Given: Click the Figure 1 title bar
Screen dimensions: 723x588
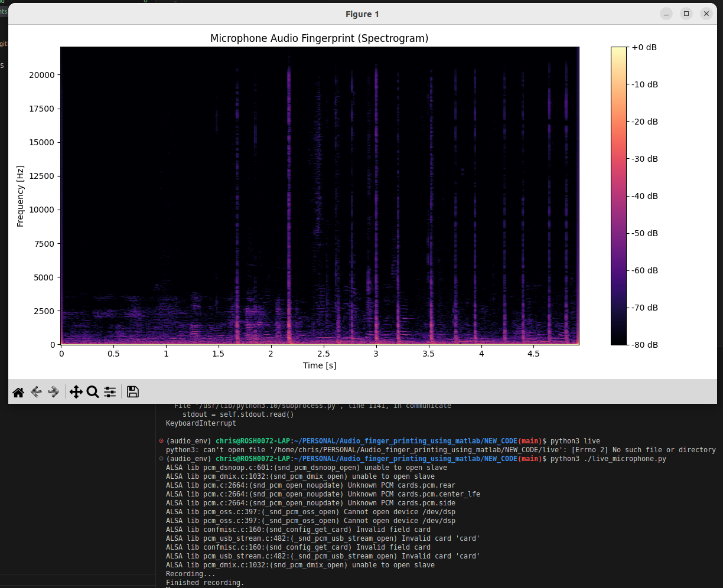Looking at the screenshot, I should pyautogui.click(x=362, y=14).
